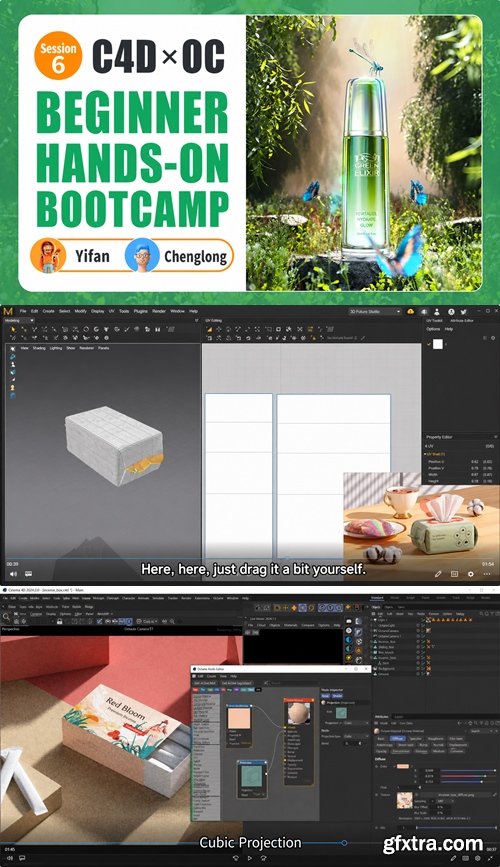Click the white UV set swatch
This screenshot has width=500, height=867.
(438, 344)
